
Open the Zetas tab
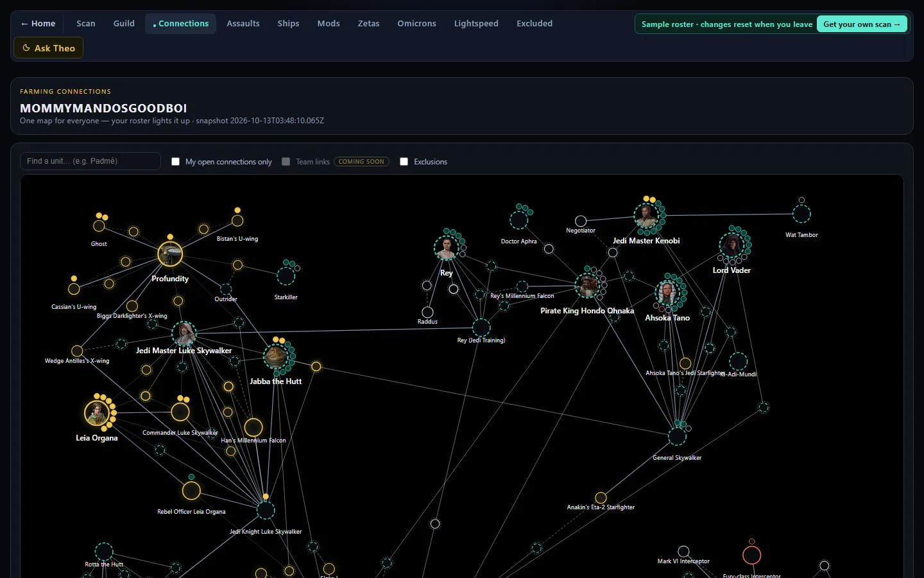point(368,24)
